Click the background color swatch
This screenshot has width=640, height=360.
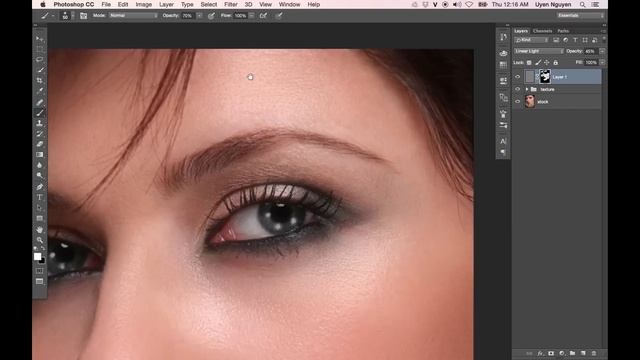coord(43,261)
